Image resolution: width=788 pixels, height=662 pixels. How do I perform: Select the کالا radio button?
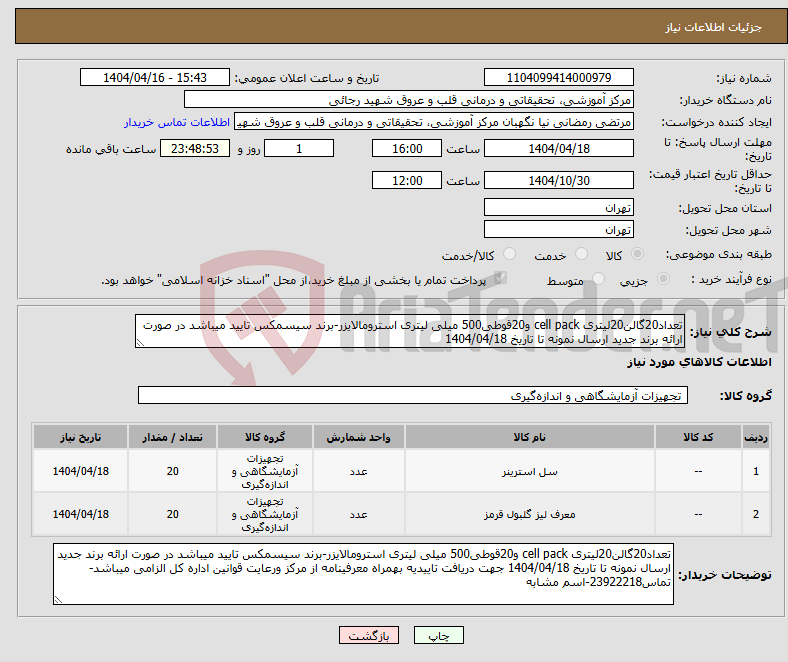tap(637, 254)
